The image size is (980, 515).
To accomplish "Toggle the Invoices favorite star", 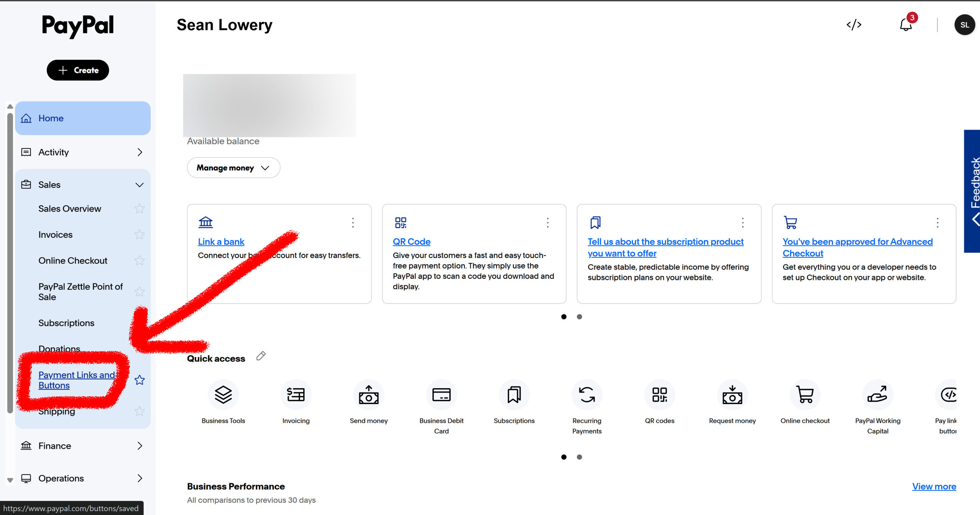I will pyautogui.click(x=140, y=234).
